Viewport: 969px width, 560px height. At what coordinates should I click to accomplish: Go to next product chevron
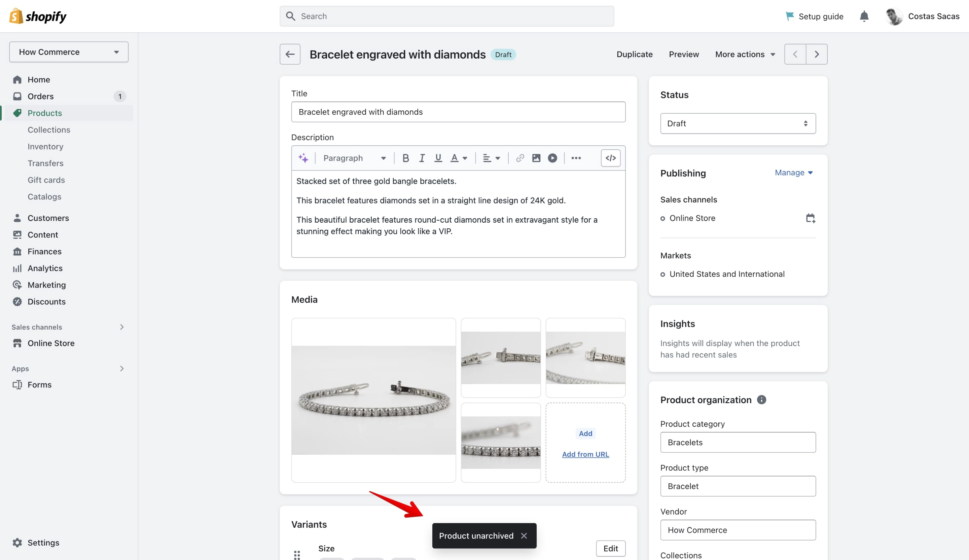point(817,54)
